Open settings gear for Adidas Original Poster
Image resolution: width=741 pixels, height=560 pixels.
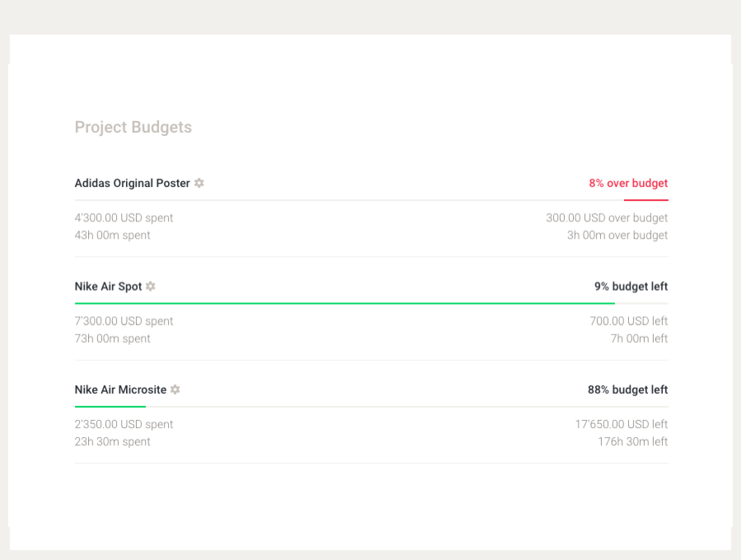coord(198,183)
